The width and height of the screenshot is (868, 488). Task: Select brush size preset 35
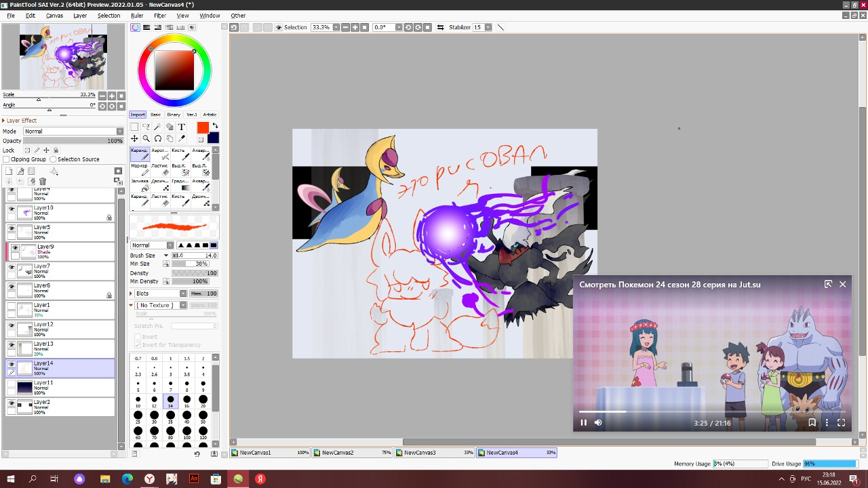click(170, 417)
